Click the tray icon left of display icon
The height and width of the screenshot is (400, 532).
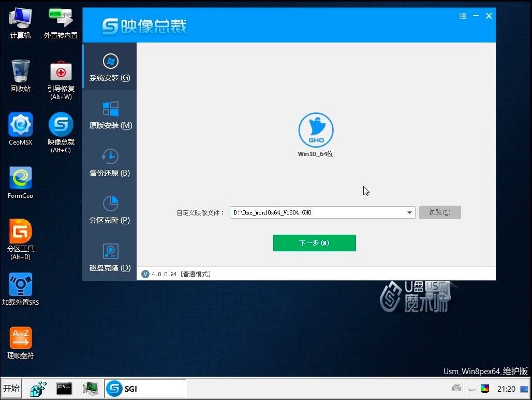tap(472, 390)
